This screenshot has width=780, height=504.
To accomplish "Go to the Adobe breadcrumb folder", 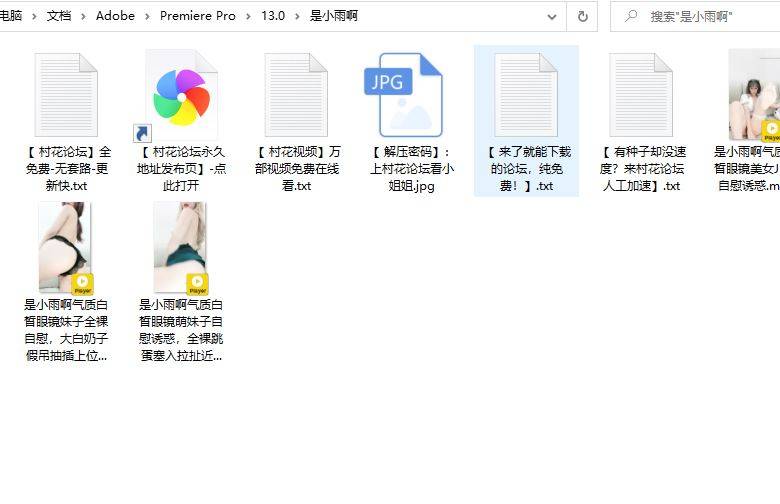I will coord(115,16).
